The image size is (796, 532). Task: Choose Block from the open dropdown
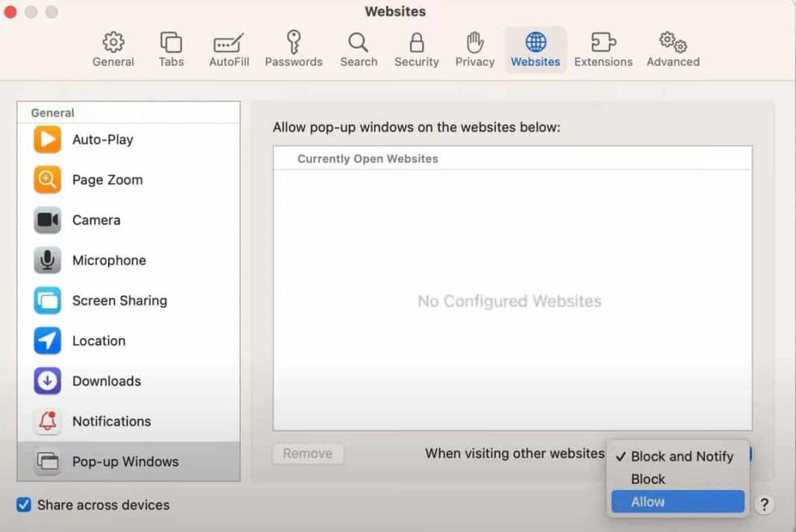click(647, 479)
